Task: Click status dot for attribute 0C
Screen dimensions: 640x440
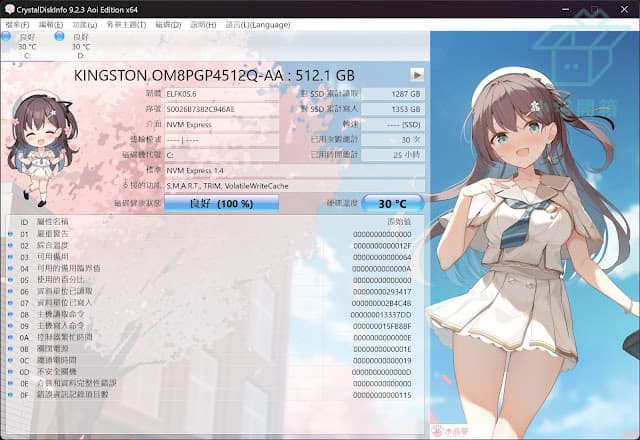Action: (10, 360)
